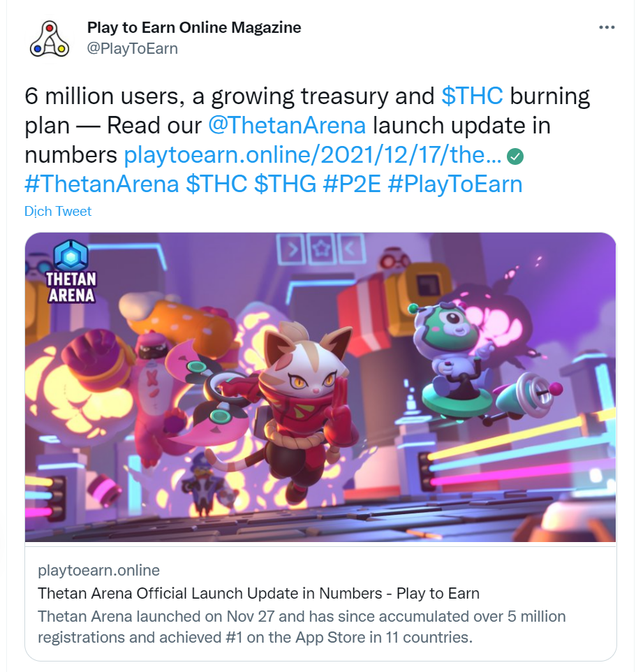Open the #P2E hashtag
The height and width of the screenshot is (672, 636).
coord(352,184)
